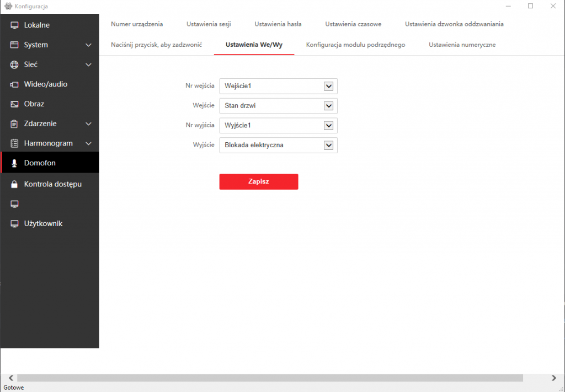
Task: Click the right arrow on the bottom scrollbar
Action: pos(555,378)
